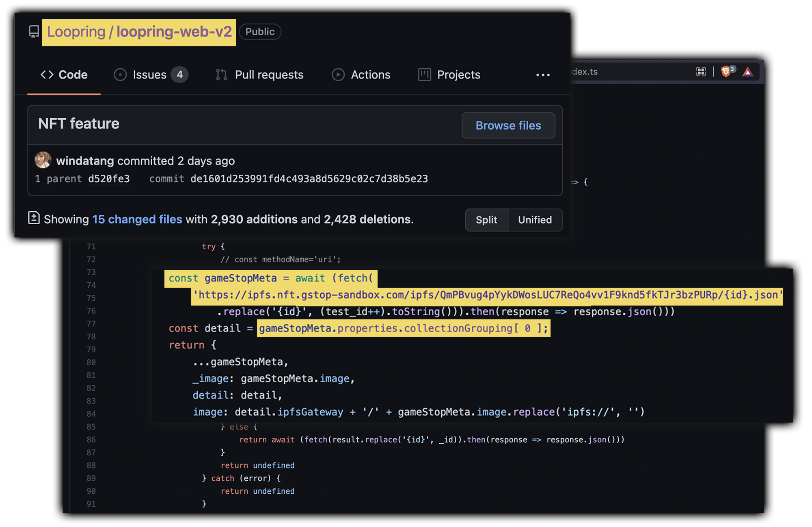Open the loopring-web-v2 repository link
Viewport: 812px width, 527px height.
pos(174,32)
